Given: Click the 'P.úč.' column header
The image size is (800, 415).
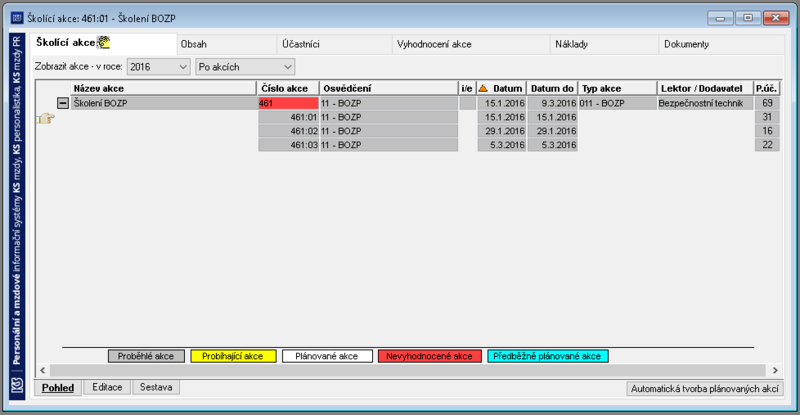Looking at the screenshot, I should click(x=767, y=88).
